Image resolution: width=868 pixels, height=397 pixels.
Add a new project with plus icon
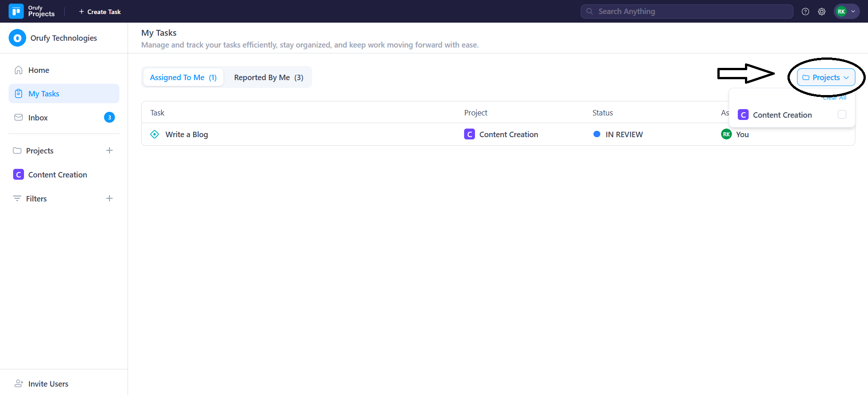point(109,150)
